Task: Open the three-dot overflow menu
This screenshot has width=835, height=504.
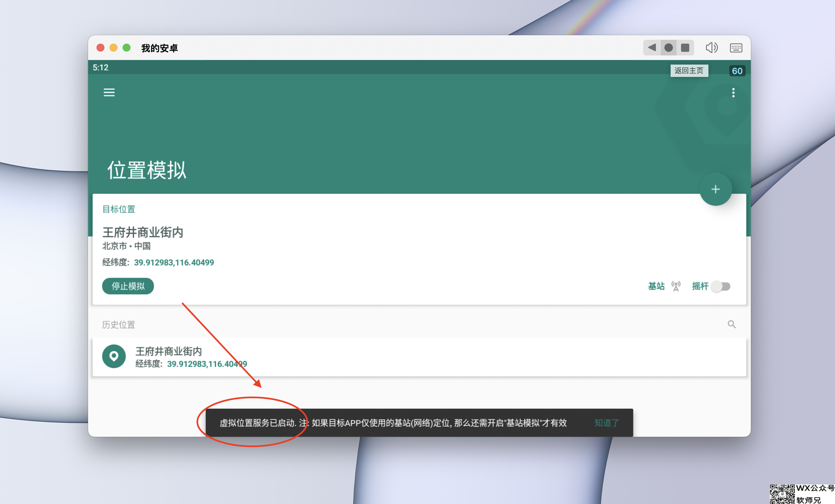Action: [733, 93]
